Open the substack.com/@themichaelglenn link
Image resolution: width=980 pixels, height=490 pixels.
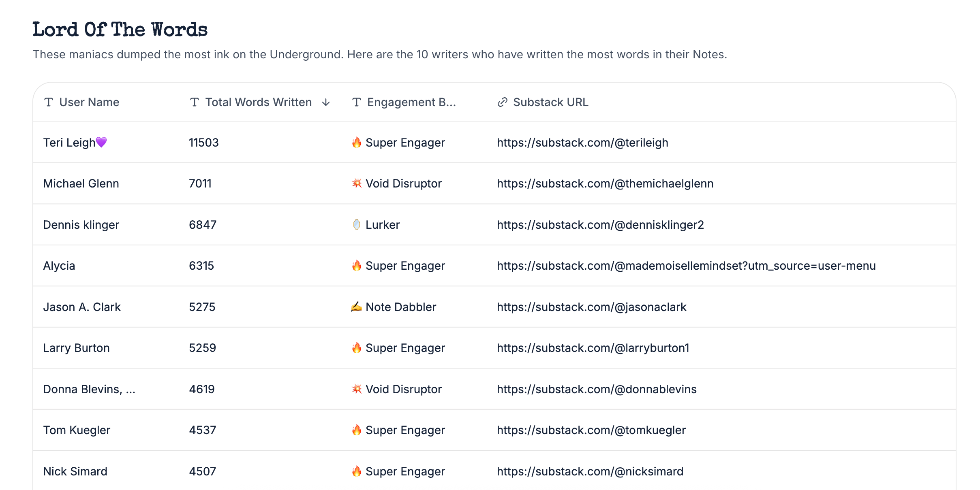coord(605,183)
